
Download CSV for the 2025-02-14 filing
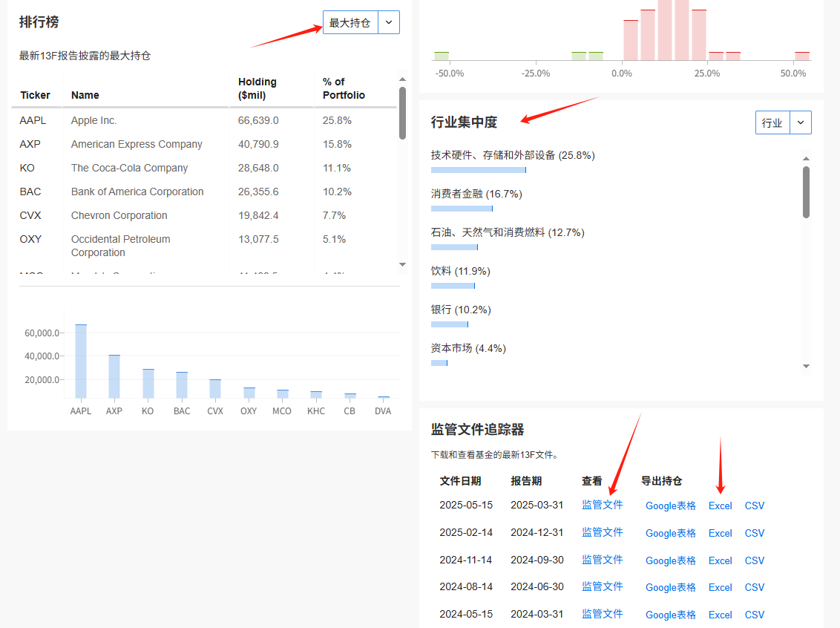tap(754, 533)
